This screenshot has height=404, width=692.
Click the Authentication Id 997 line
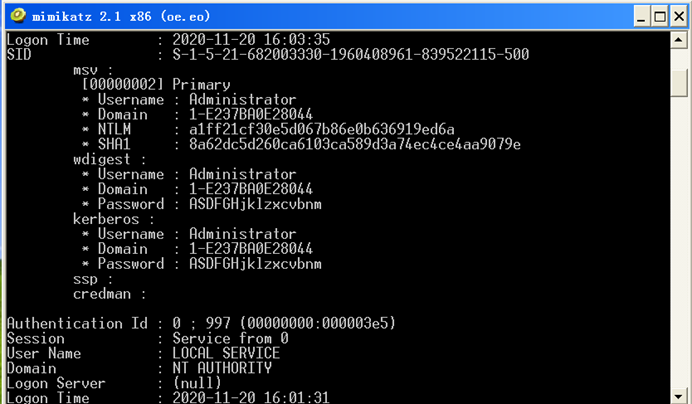201,323
